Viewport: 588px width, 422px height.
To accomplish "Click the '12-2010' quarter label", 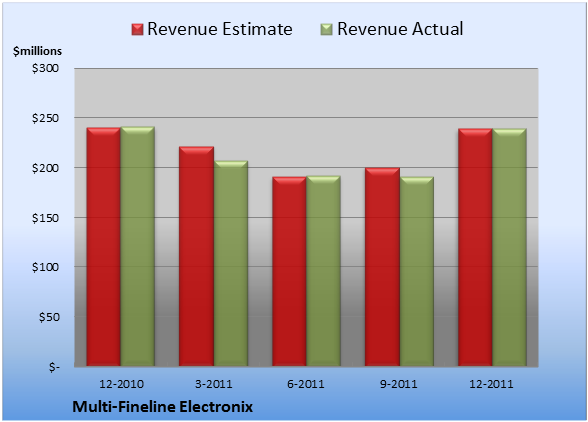I will (121, 384).
